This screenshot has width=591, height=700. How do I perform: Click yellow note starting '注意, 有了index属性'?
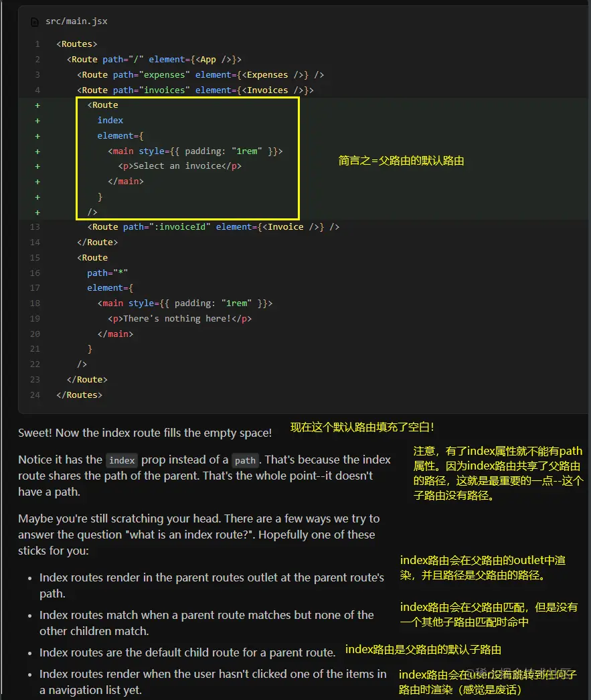(x=498, y=473)
